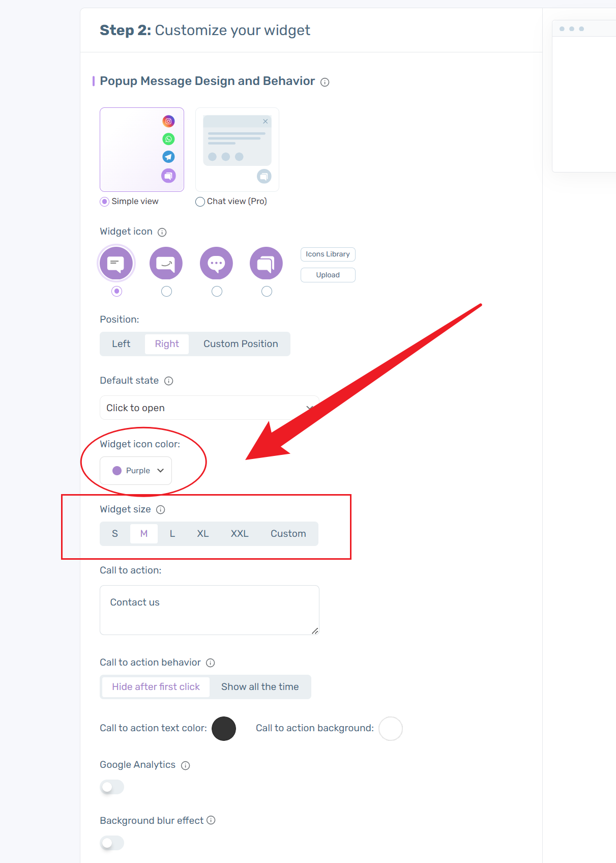The width and height of the screenshot is (616, 863).
Task: Open the Icons Library
Action: [x=328, y=254]
